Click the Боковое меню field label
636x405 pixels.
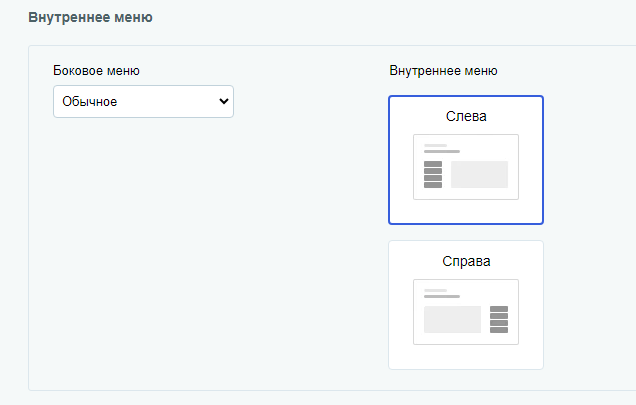pos(96,71)
